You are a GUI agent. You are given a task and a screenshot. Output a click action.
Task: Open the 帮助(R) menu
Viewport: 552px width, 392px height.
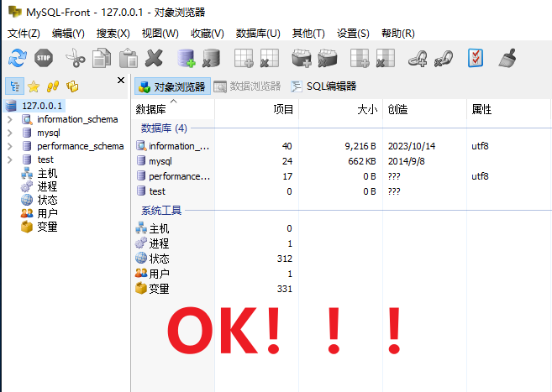[x=398, y=34]
